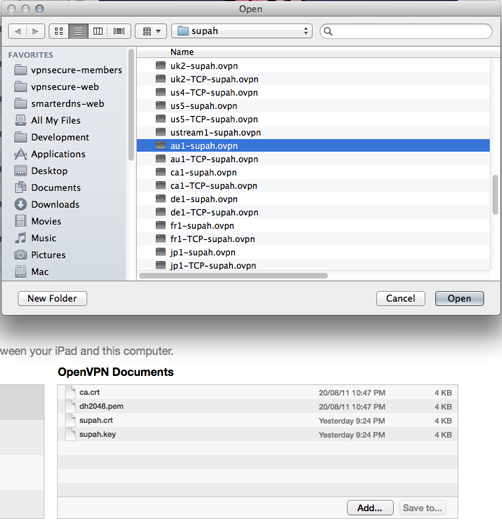The image size is (502, 522).
Task: Select file de1-TCP-supah.ovpn
Action: 313,212
